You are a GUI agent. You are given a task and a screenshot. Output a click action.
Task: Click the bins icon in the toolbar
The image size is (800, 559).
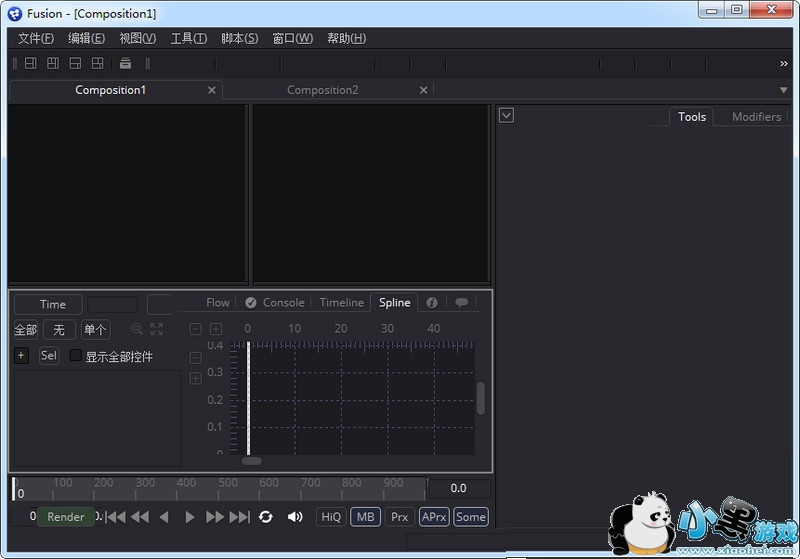(125, 63)
